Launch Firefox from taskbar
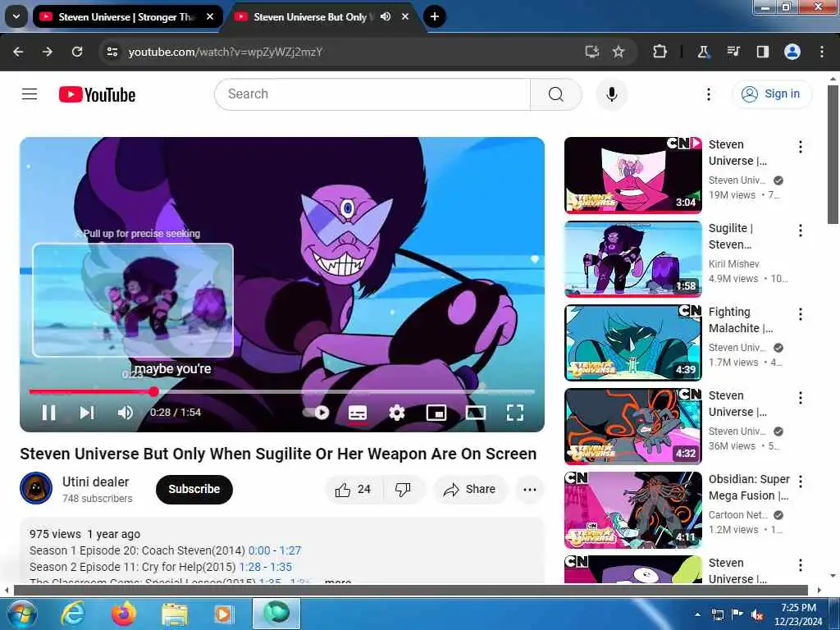 pos(124,614)
